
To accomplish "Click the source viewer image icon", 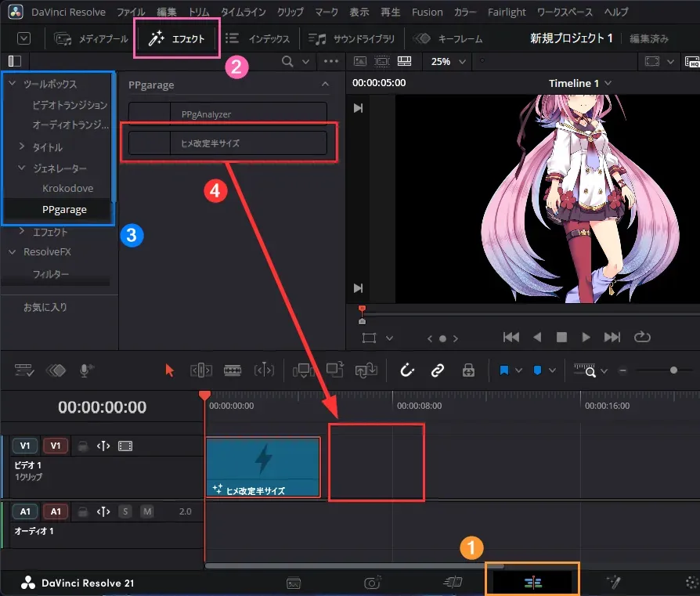I will [360, 61].
